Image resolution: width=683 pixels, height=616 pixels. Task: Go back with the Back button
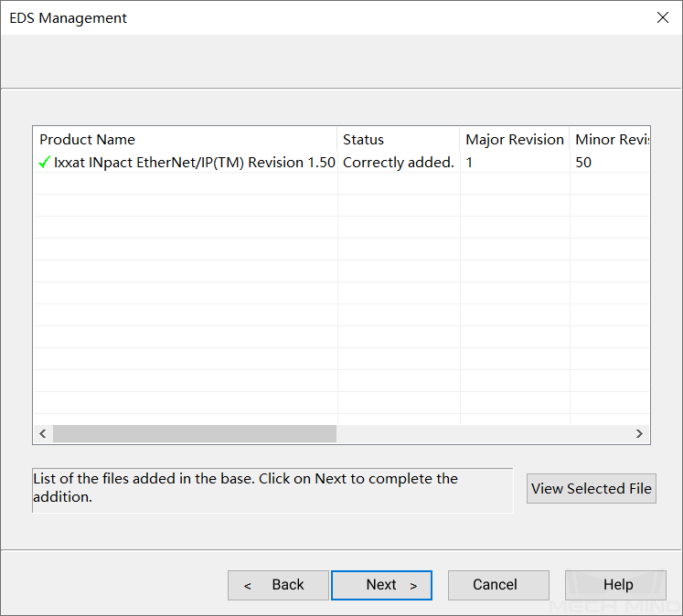(278, 585)
